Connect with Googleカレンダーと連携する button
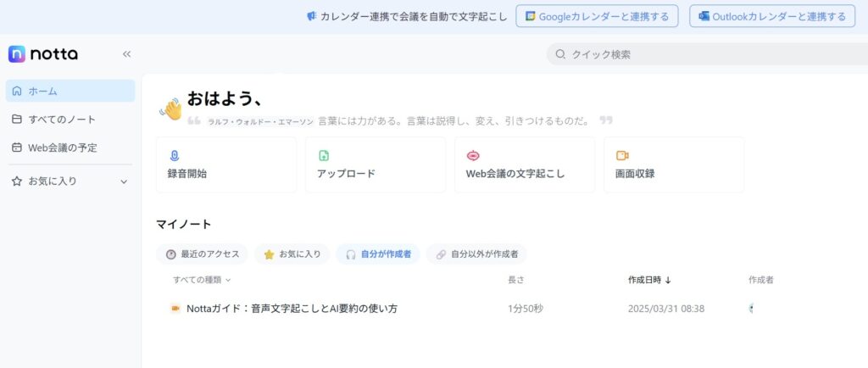This screenshot has height=368, width=868. click(x=598, y=16)
